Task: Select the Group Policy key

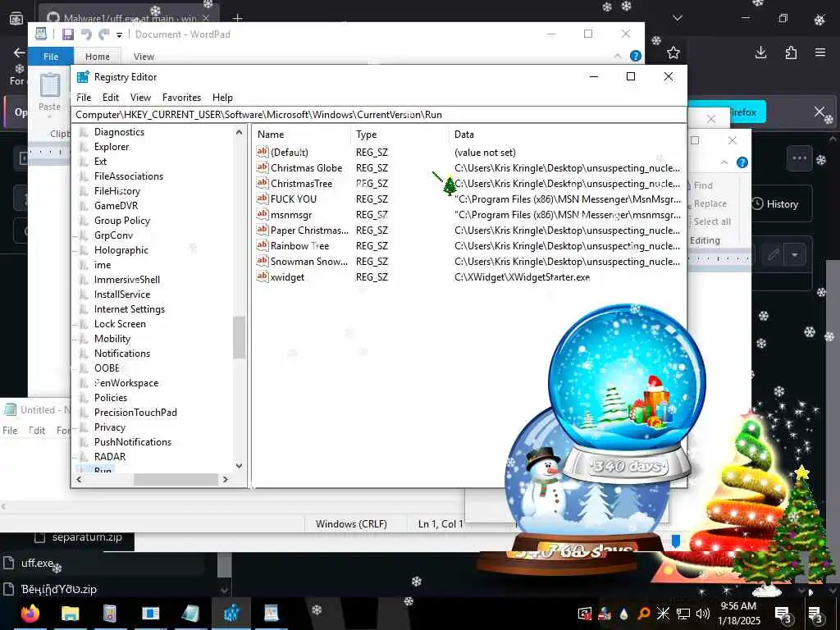Action: pyautogui.click(x=122, y=221)
